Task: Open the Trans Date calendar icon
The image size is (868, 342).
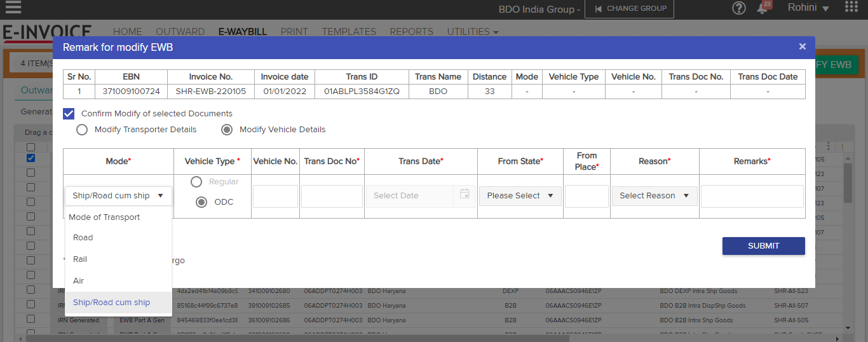Action: point(465,195)
